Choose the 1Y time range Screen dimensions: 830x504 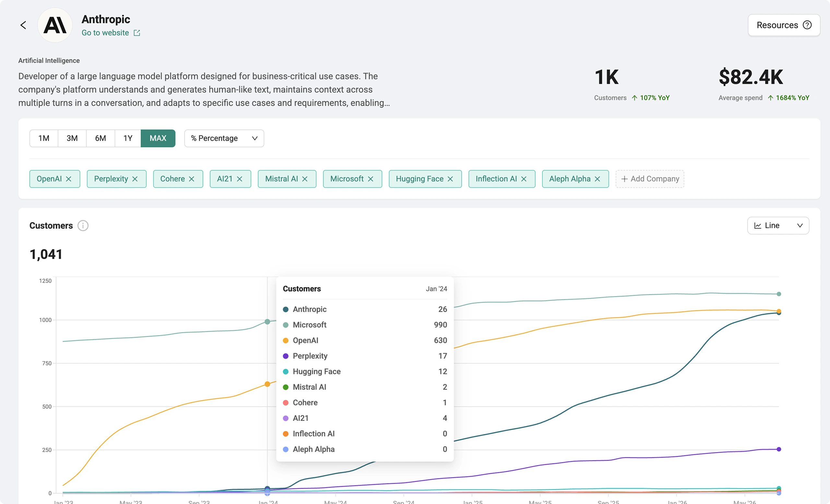pos(128,138)
